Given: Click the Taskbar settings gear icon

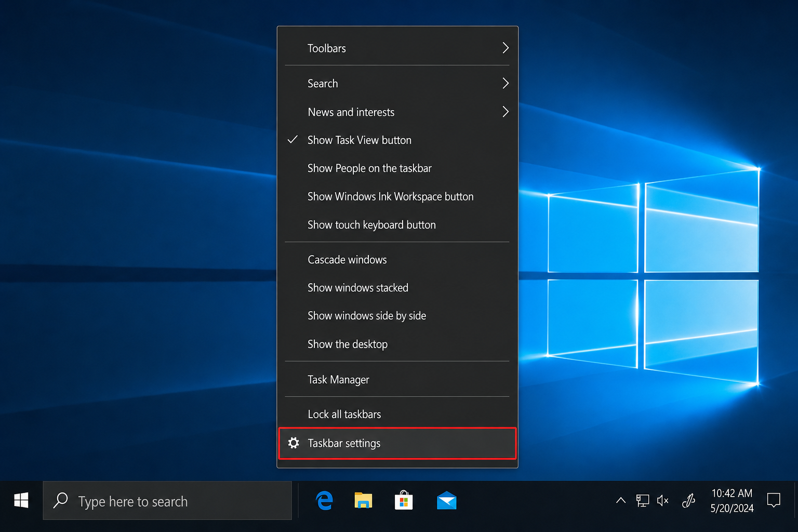Looking at the screenshot, I should click(294, 443).
